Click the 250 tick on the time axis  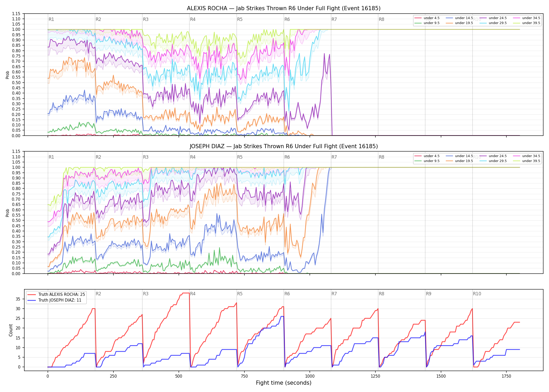pyautogui.click(x=113, y=376)
